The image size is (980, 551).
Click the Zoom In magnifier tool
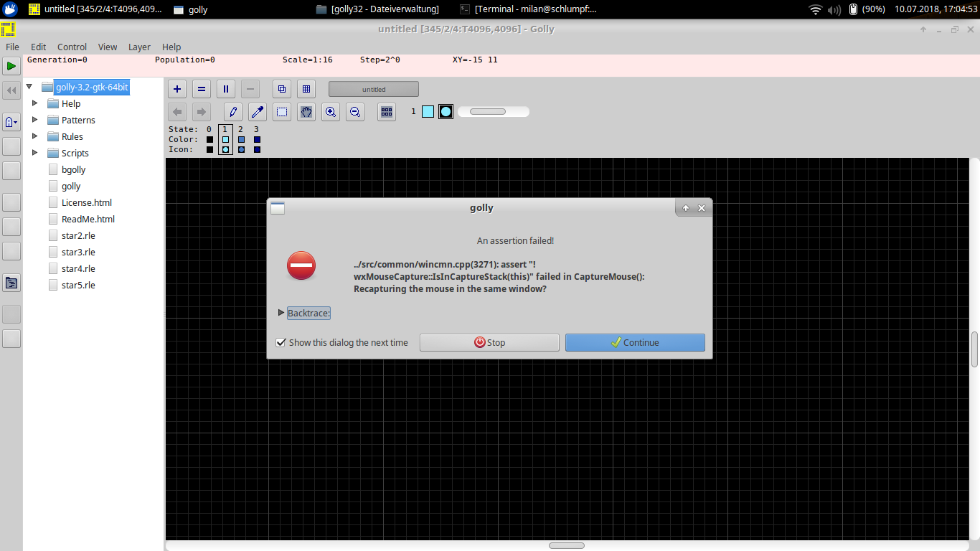coord(330,111)
